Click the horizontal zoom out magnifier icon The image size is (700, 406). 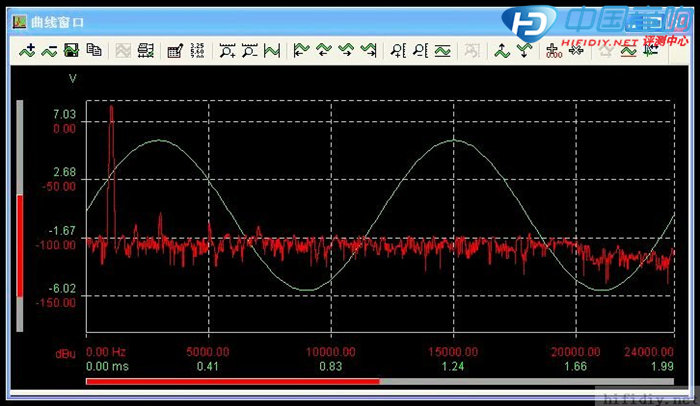(x=249, y=50)
